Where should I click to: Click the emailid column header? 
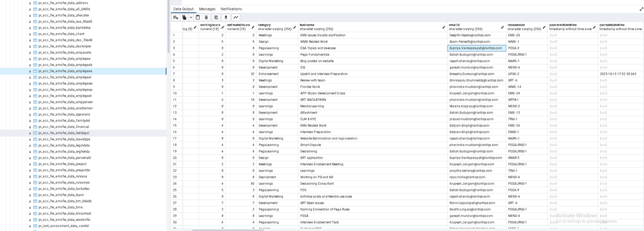(x=476, y=27)
